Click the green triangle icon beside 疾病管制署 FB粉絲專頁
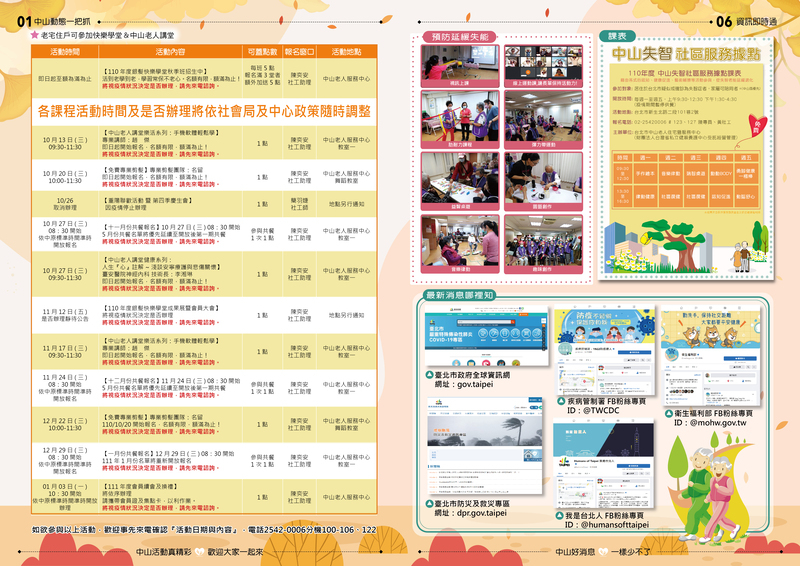The height and width of the screenshot is (566, 800). pyautogui.click(x=560, y=399)
